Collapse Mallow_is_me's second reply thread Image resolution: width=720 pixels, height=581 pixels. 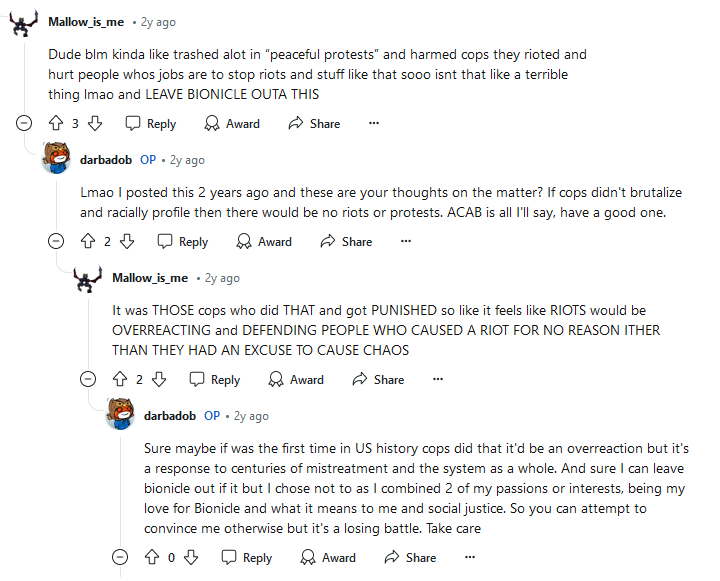[x=88, y=379]
